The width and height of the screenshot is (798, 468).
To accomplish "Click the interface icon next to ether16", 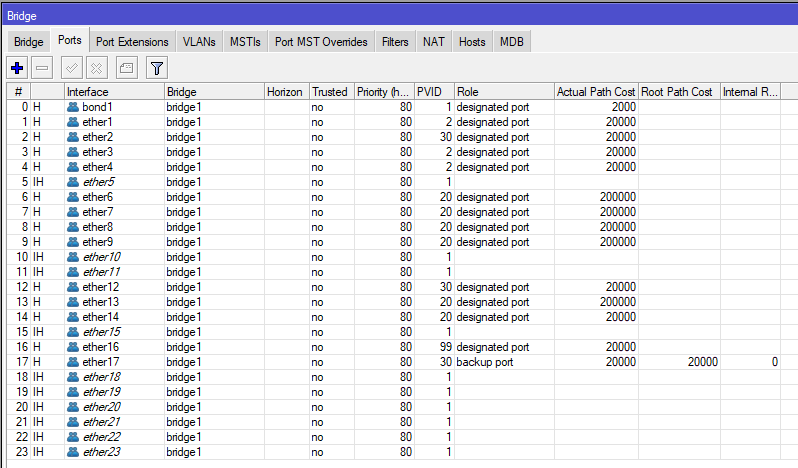I will coord(73,347).
